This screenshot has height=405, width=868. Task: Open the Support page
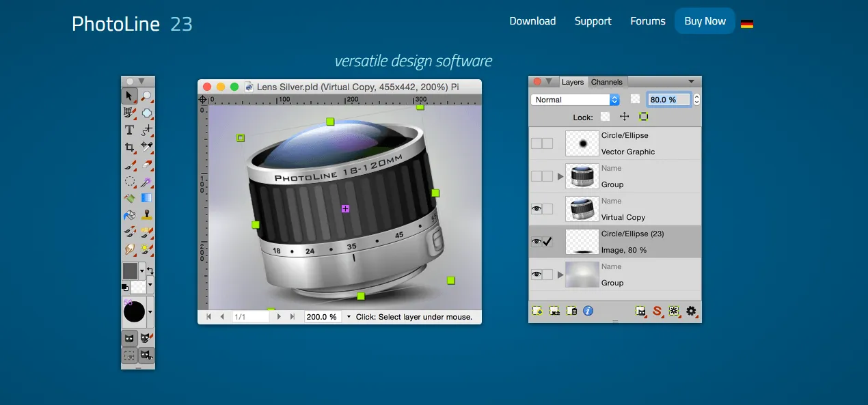tap(593, 21)
